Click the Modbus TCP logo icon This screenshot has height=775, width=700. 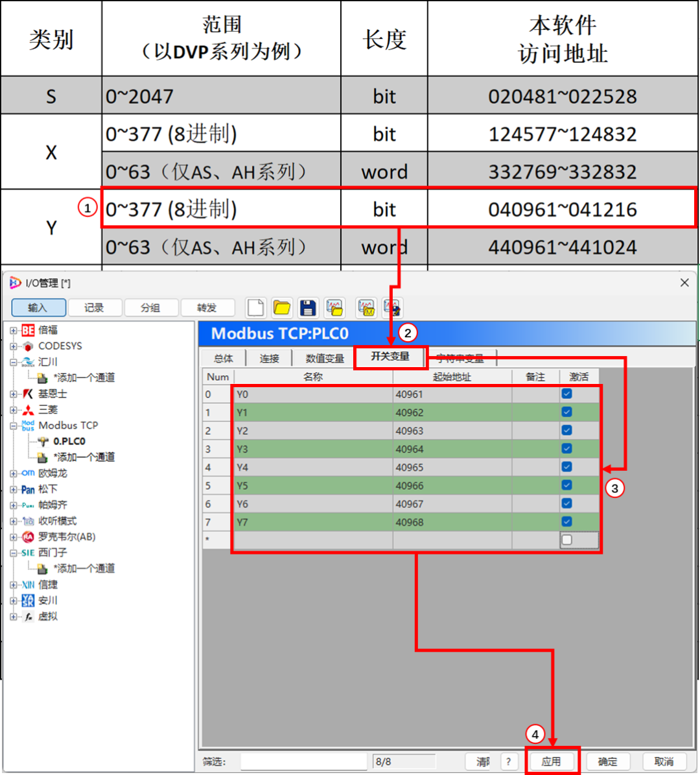point(28,425)
